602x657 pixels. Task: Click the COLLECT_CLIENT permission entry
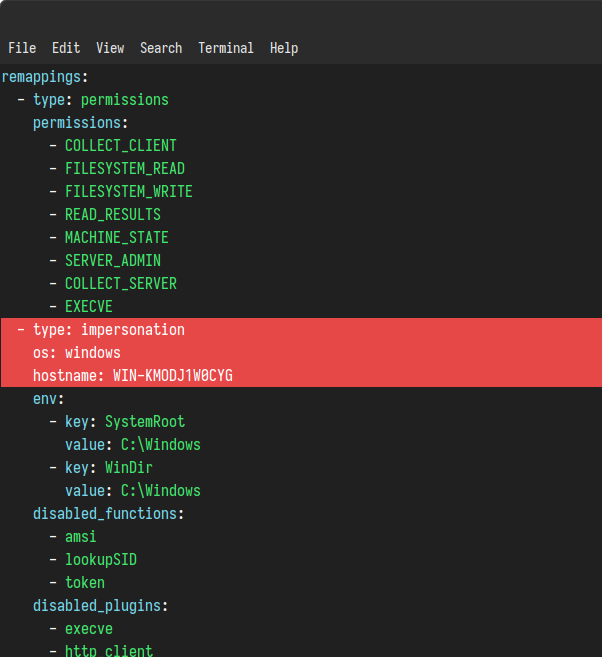[120, 146]
